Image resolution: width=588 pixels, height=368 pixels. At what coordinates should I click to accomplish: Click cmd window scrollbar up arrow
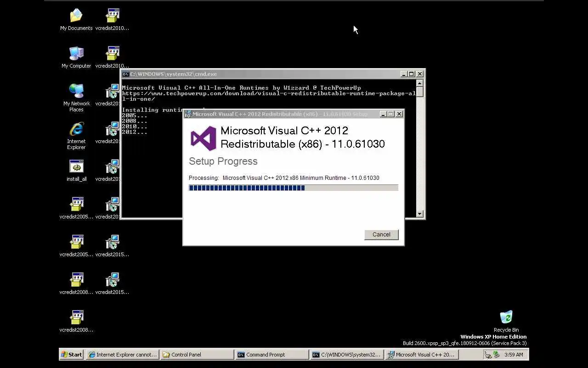tap(419, 83)
